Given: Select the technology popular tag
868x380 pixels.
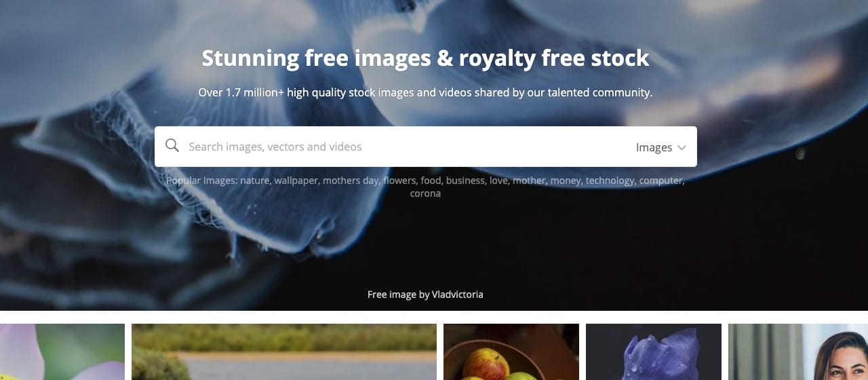Looking at the screenshot, I should pyautogui.click(x=610, y=180).
